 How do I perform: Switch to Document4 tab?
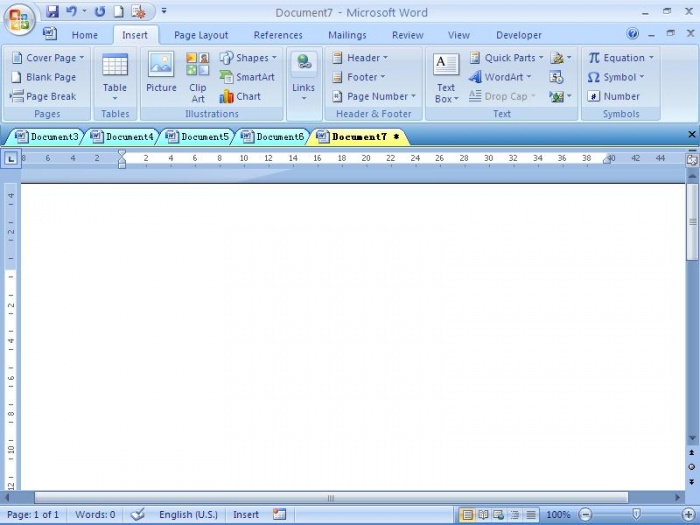122,137
